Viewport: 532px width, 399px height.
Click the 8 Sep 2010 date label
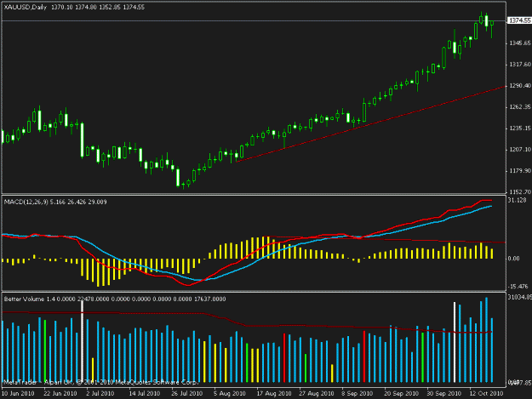click(x=358, y=394)
